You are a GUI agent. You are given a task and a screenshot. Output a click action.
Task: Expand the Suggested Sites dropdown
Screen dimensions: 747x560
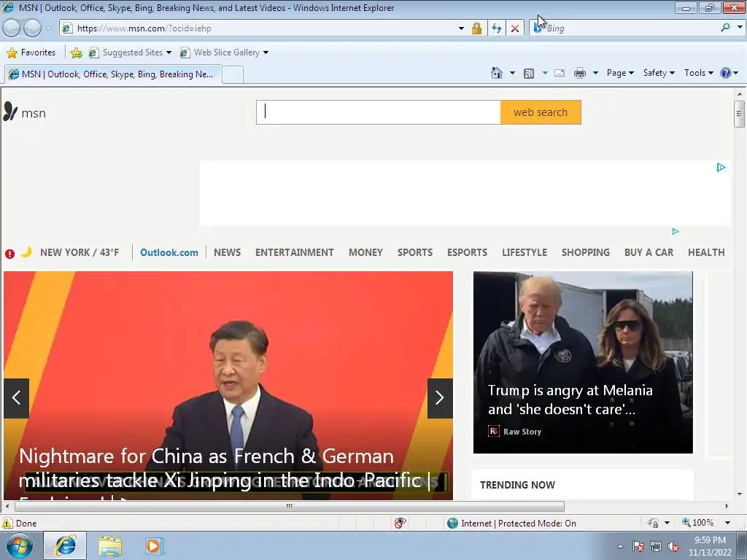(x=169, y=52)
